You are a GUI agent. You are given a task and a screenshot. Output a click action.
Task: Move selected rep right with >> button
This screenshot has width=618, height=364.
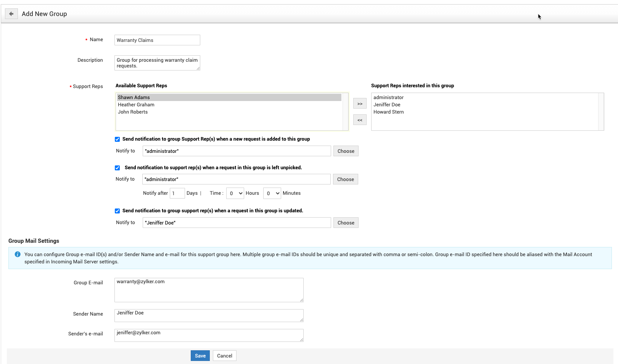click(360, 104)
